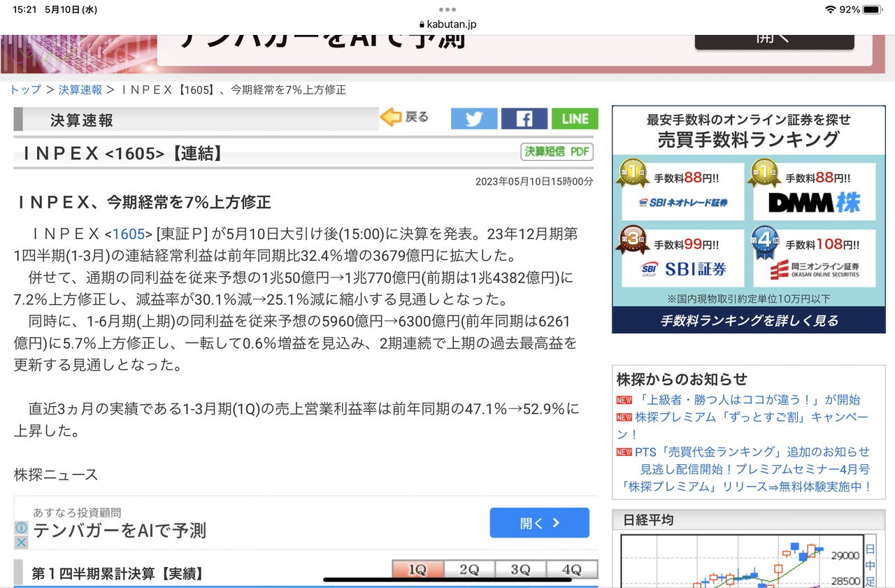
Task: Share the article via LINE
Action: tap(575, 119)
